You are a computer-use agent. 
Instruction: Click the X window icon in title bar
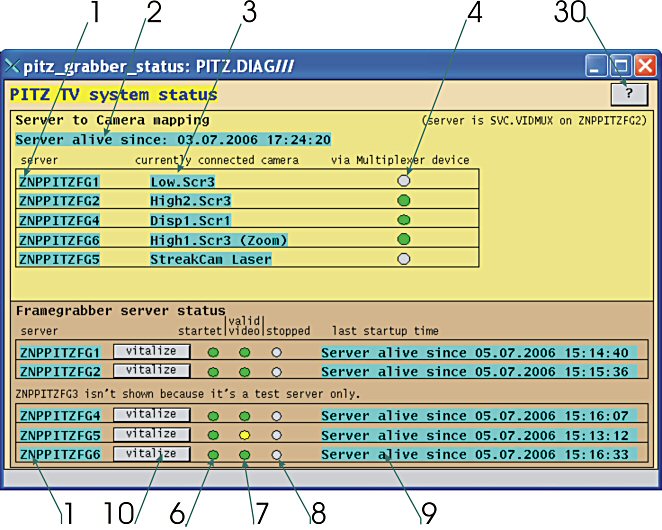12,66
